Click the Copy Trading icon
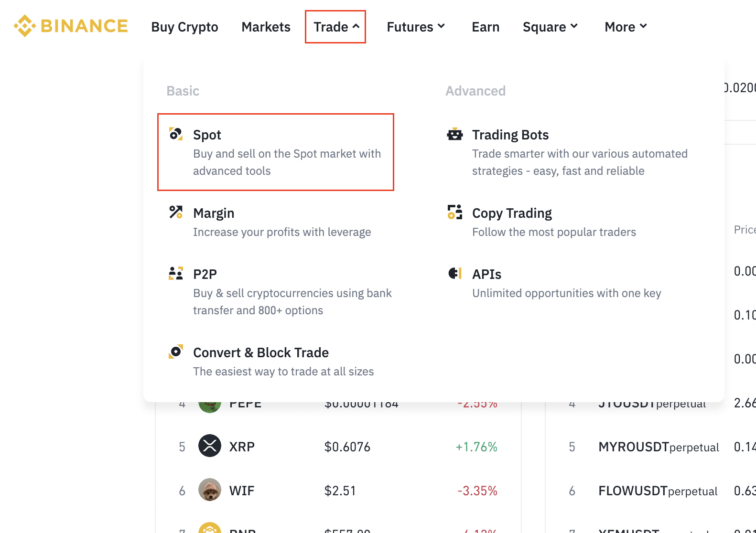The image size is (756, 533). tap(455, 212)
